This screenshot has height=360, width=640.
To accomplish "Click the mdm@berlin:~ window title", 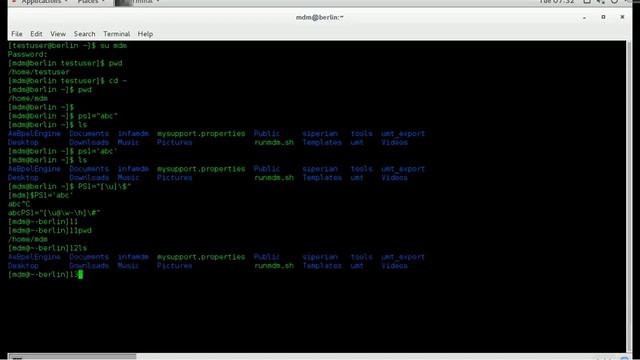I will (320, 17).
